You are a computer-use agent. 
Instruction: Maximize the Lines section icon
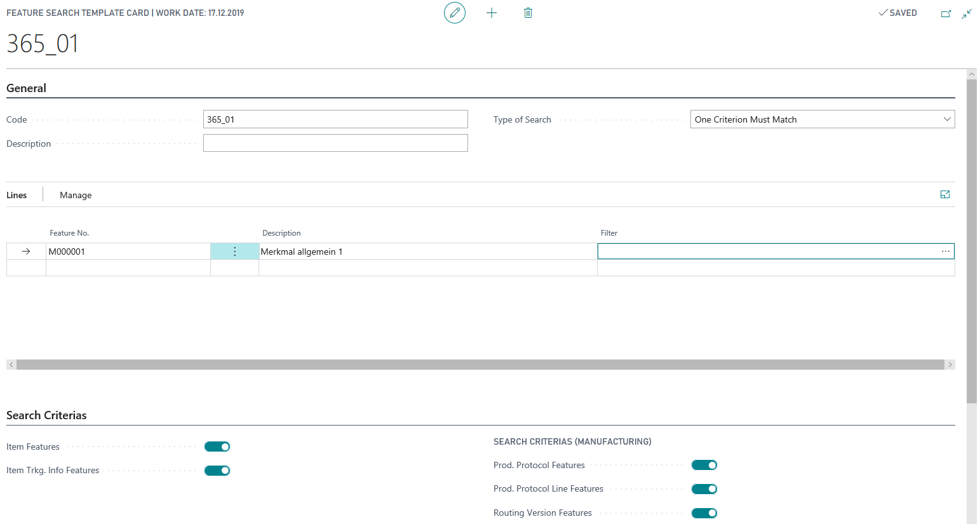[x=945, y=194]
